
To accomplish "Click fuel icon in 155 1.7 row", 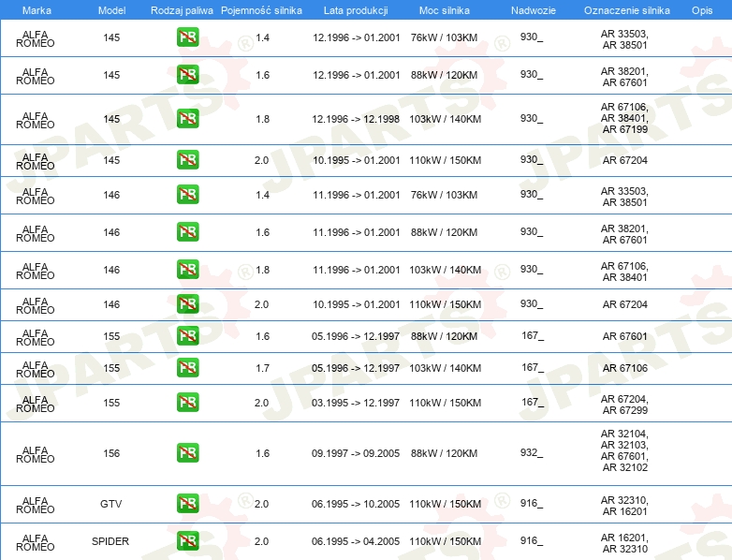I will click(187, 368).
